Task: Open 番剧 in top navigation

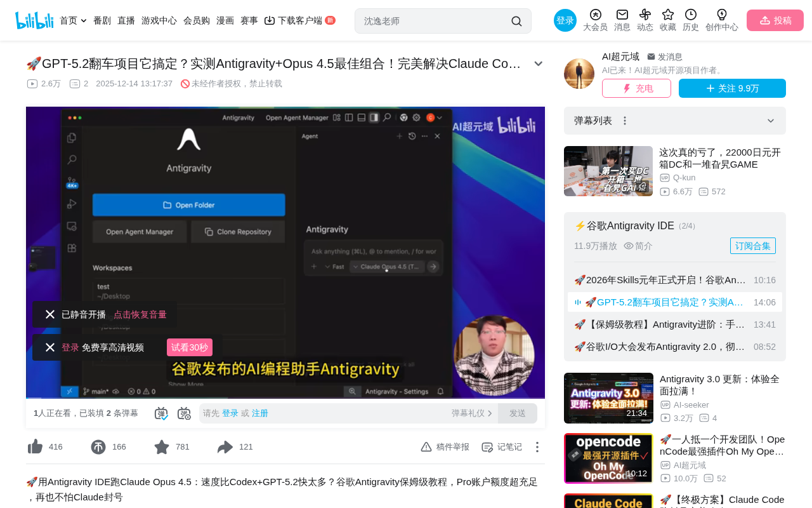Action: [x=102, y=20]
